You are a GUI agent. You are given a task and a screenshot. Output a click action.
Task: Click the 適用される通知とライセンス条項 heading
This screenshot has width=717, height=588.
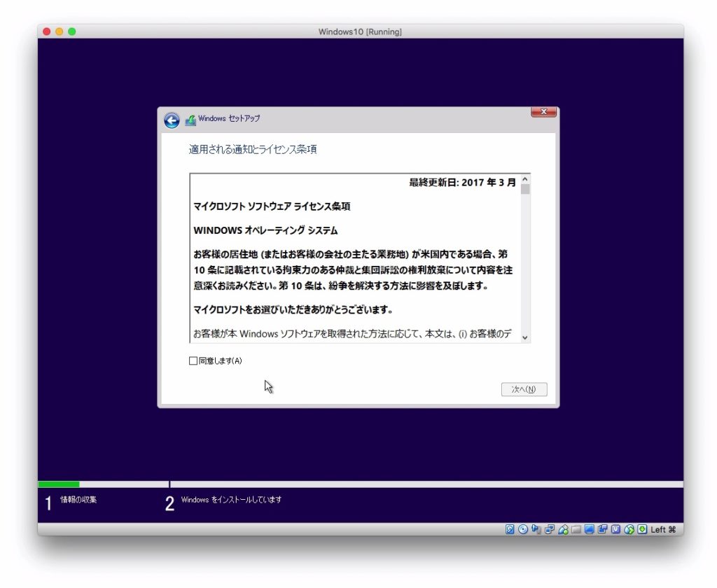pyautogui.click(x=252, y=150)
